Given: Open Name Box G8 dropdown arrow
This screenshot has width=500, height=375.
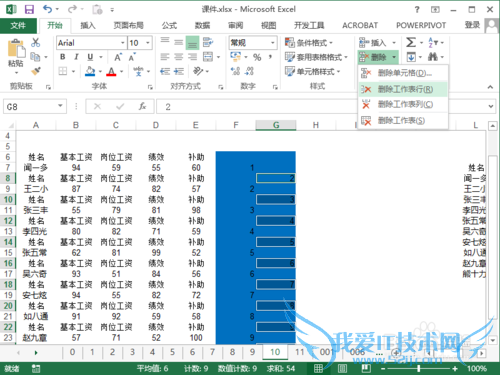Looking at the screenshot, I should point(60,106).
